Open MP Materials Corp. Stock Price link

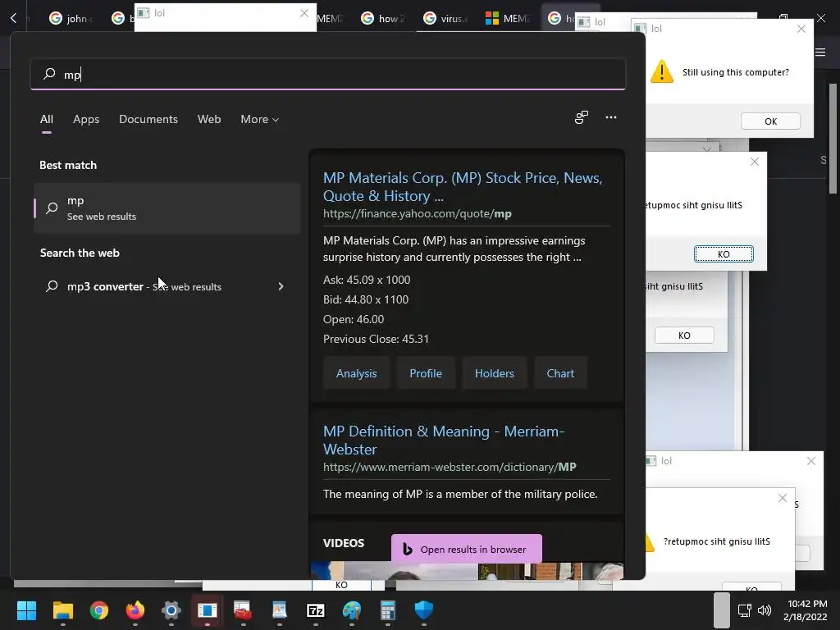[x=463, y=186]
